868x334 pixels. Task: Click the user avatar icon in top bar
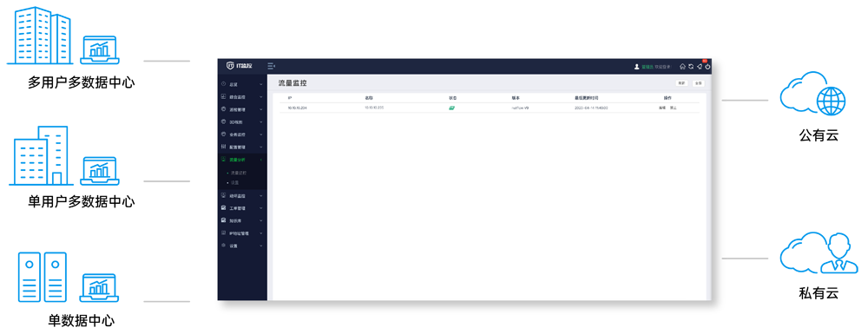click(636, 66)
